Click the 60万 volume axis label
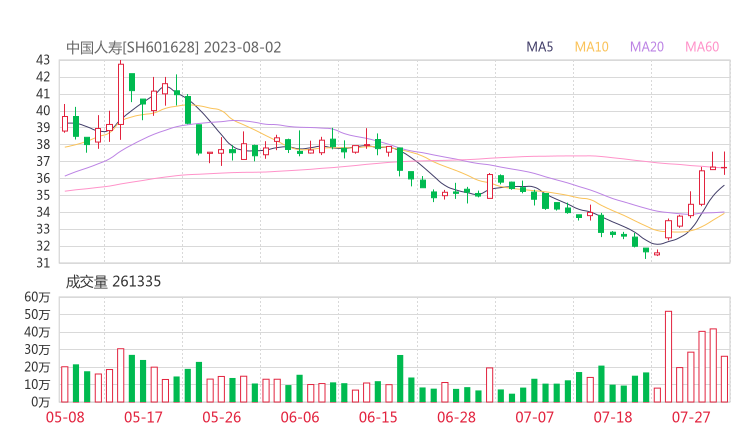Screen dimensions: 740x440 click(x=37, y=297)
